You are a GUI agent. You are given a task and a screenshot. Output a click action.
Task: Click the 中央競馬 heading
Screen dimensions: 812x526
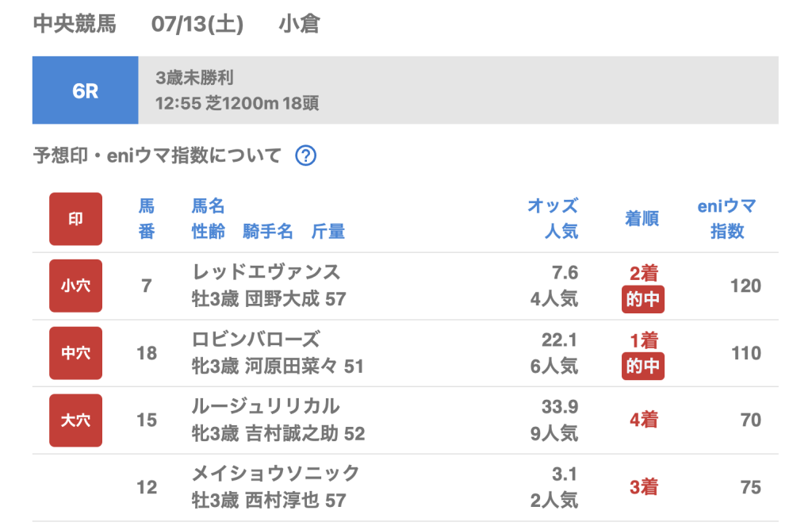tap(75, 25)
